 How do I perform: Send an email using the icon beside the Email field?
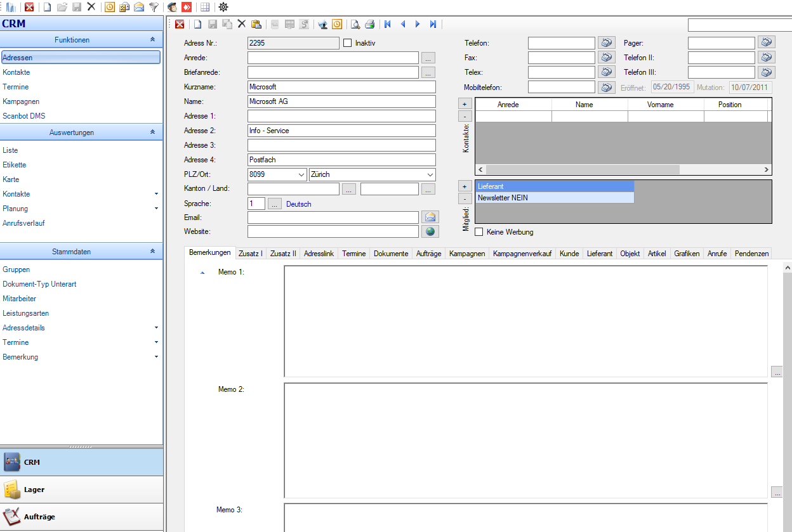[430, 217]
